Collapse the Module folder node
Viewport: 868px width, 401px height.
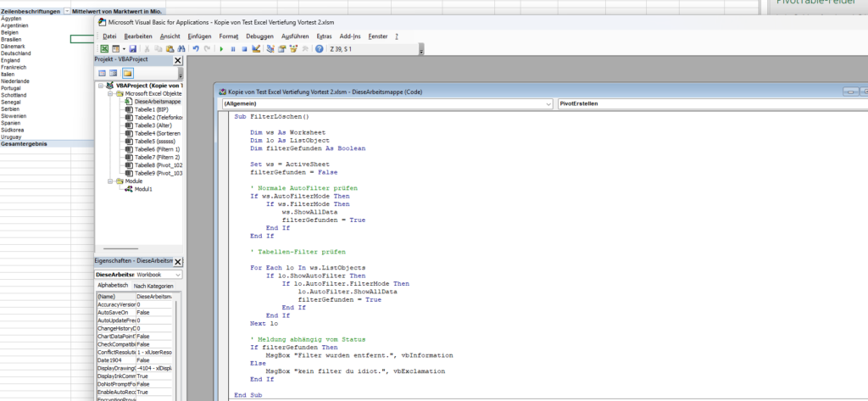[109, 181]
